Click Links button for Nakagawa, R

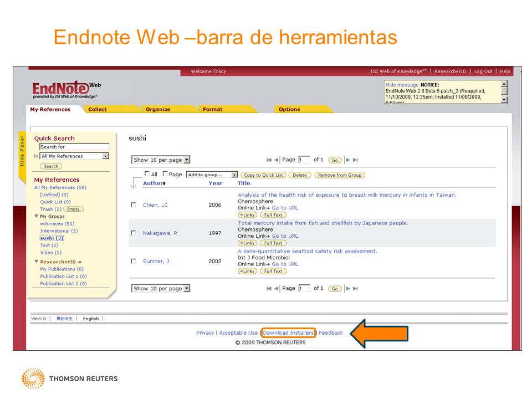[247, 243]
